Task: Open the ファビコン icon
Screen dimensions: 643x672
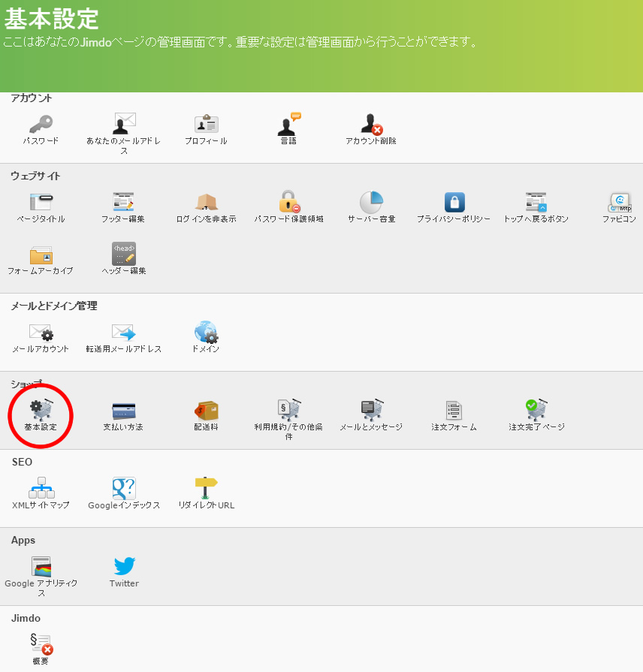Action: click(620, 202)
